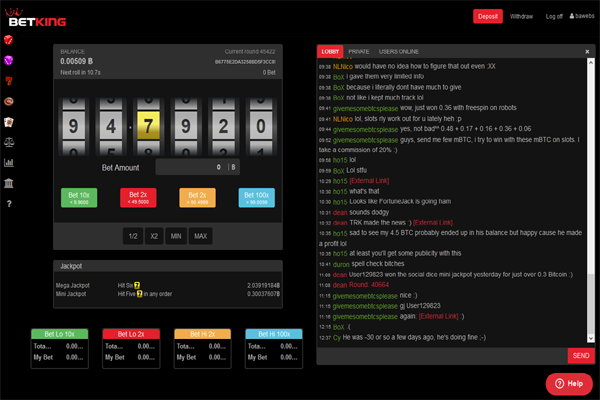Viewport: 600px width, 400px height.
Task: Open the playing cards game icon
Action: [x=8, y=122]
